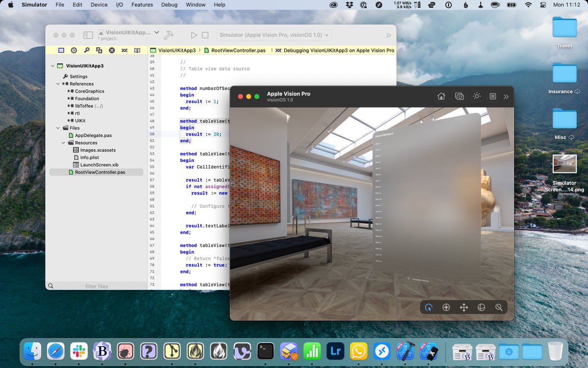Open Lightroom from the Dock
This screenshot has height=368, width=588.
point(336,351)
